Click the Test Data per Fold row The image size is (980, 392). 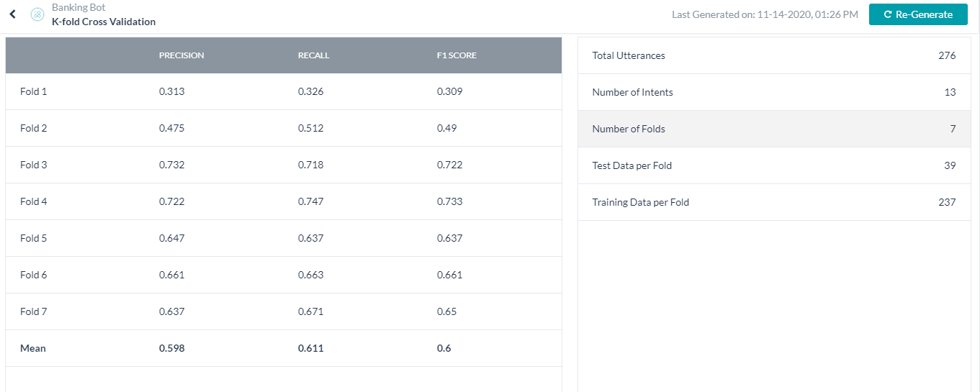773,165
